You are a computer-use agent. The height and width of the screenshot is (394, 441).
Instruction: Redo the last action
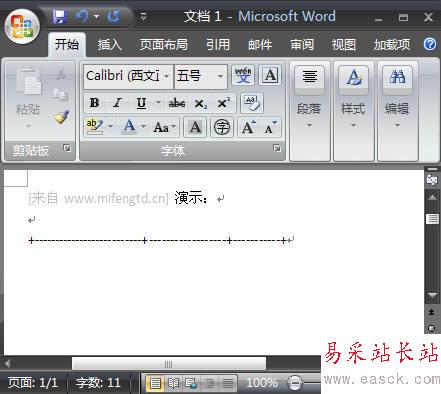click(114, 16)
